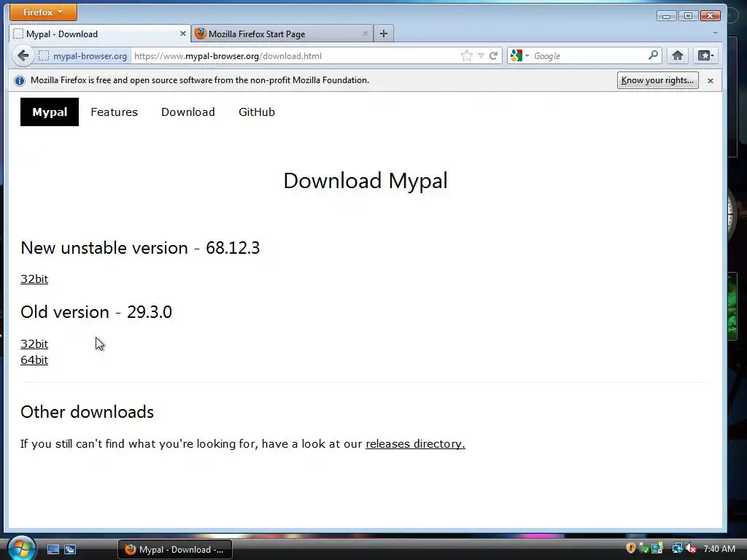The width and height of the screenshot is (747, 560).
Task: Click the address bar URL field
Action: 295,55
